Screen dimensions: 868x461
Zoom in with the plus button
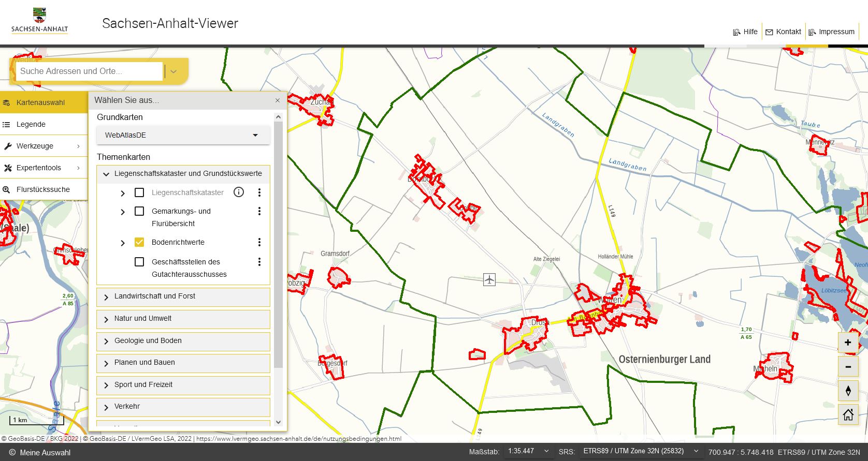(848, 343)
